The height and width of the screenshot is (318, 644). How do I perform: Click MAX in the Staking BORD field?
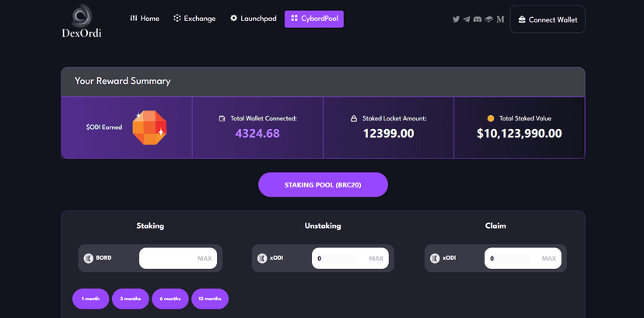(204, 258)
